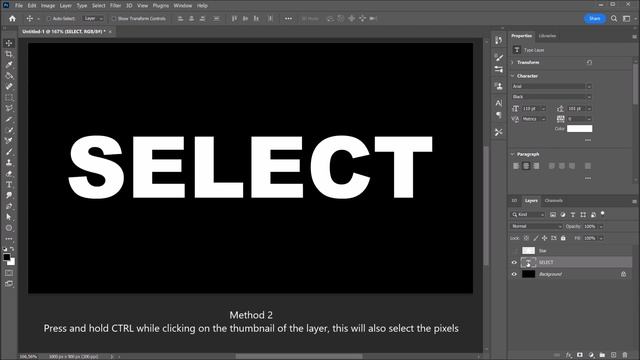Add a layer style with fx icon
640x360 pixels.
(569, 355)
